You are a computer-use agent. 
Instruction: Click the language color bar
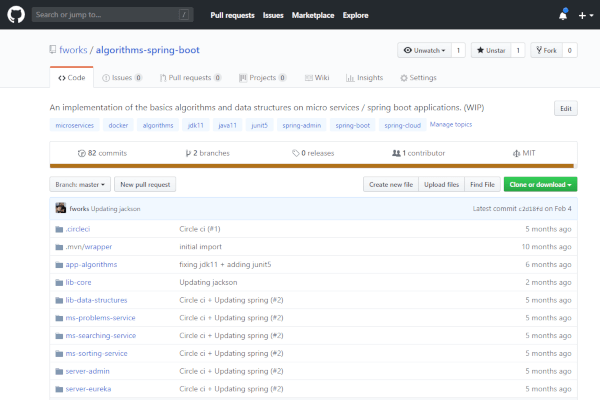pos(312,166)
